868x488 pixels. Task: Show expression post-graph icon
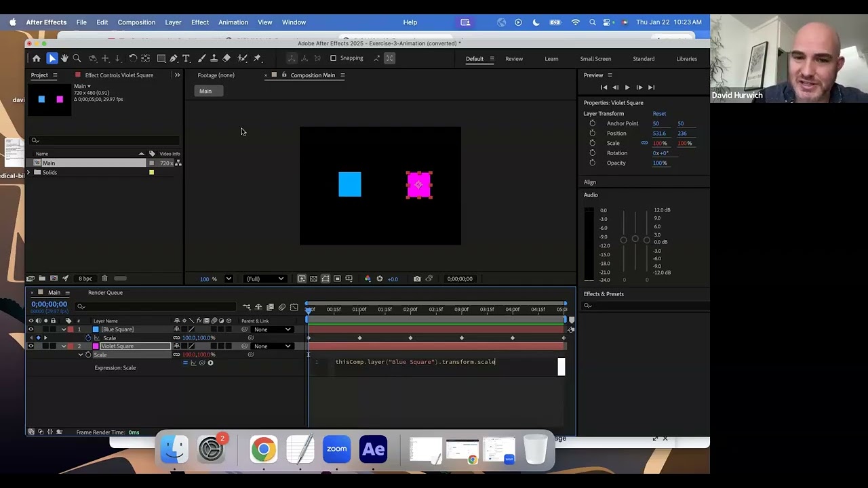click(193, 363)
